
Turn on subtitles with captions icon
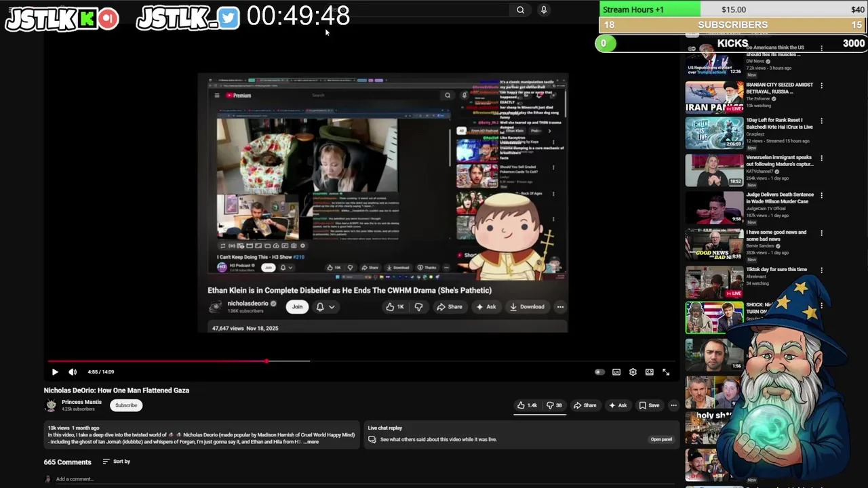[616, 371]
